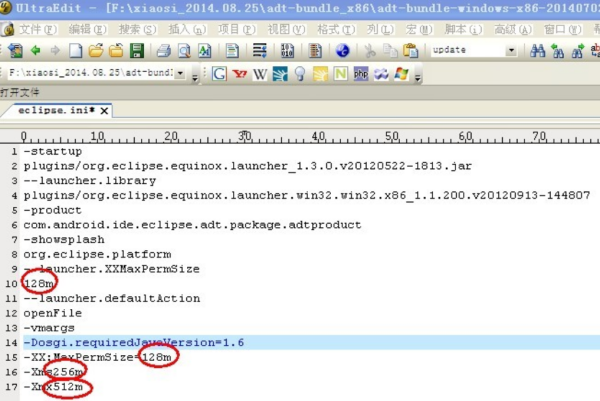
Task: Click the line '-vmargs'
Action: (49, 328)
